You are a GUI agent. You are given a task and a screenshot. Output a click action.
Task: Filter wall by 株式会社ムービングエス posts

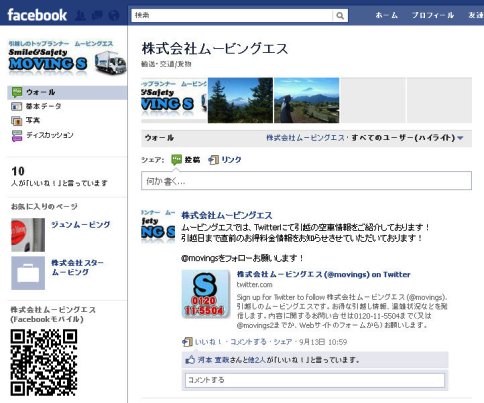click(x=305, y=138)
